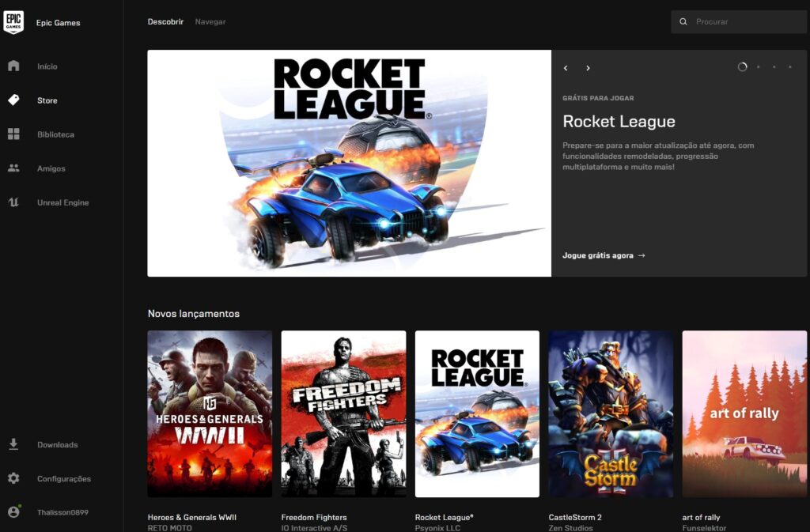Open the Amigos people icon
Screen dimensions: 810x532
click(x=13, y=168)
